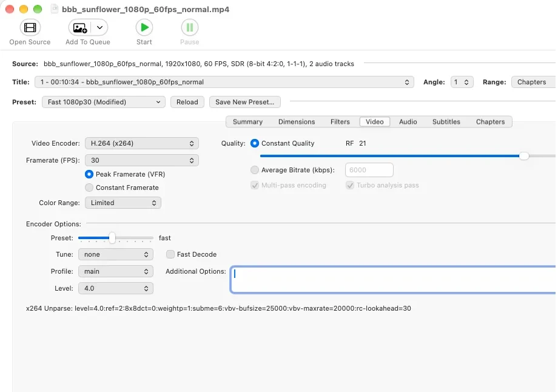Open the Preset Fast 1080p30 dropdown
The image size is (558, 392).
[x=104, y=102]
